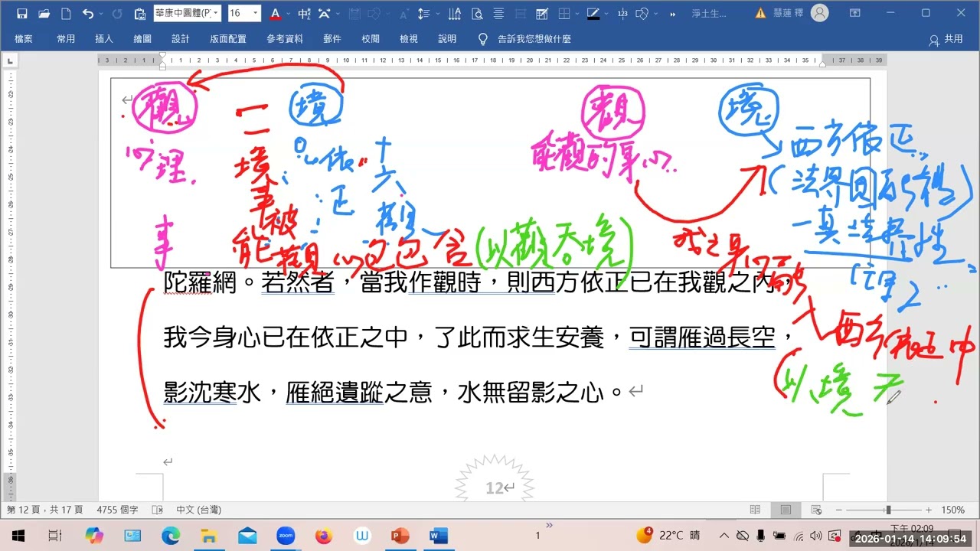
Task: Click the account warning triangle icon
Action: [760, 13]
